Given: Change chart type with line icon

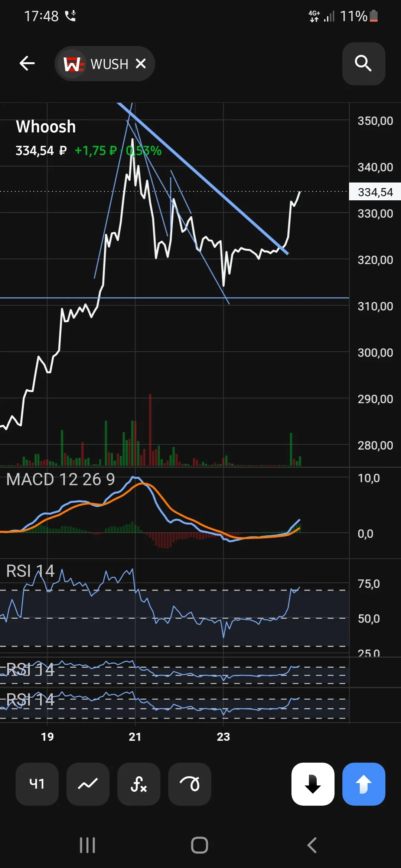Looking at the screenshot, I should [88, 784].
